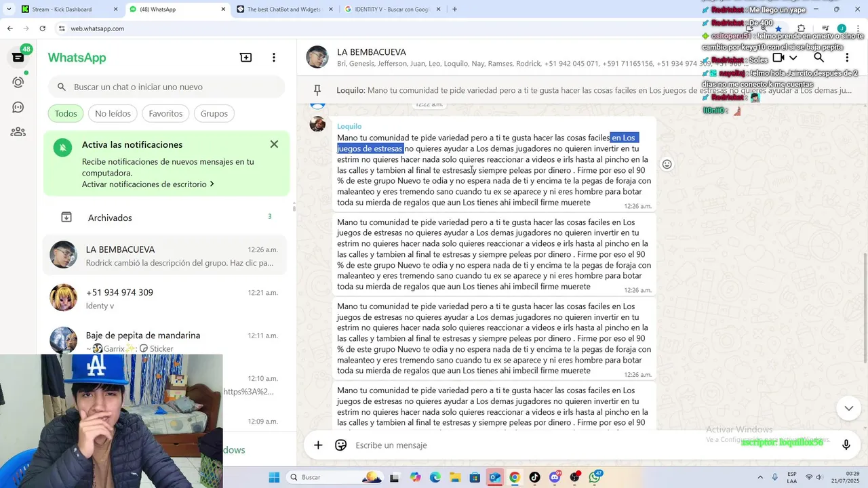The width and height of the screenshot is (868, 488).
Task: Open Discord from the taskbar
Action: pos(555,477)
